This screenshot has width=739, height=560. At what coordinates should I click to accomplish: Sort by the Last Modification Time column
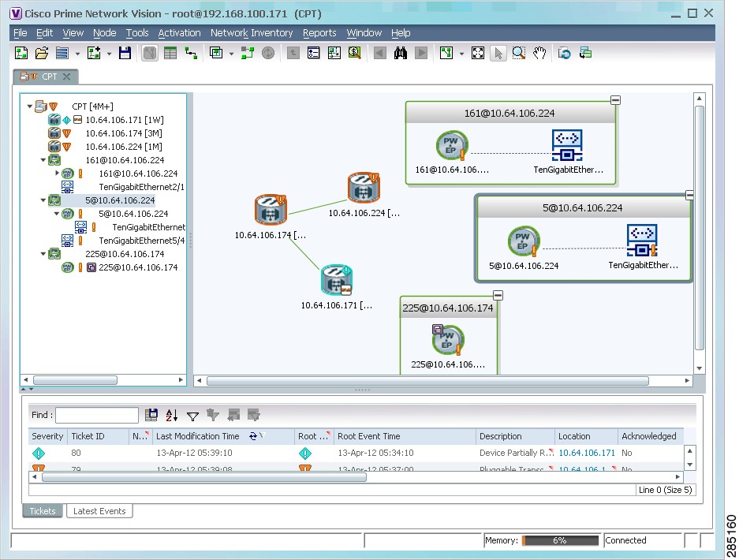point(222,436)
